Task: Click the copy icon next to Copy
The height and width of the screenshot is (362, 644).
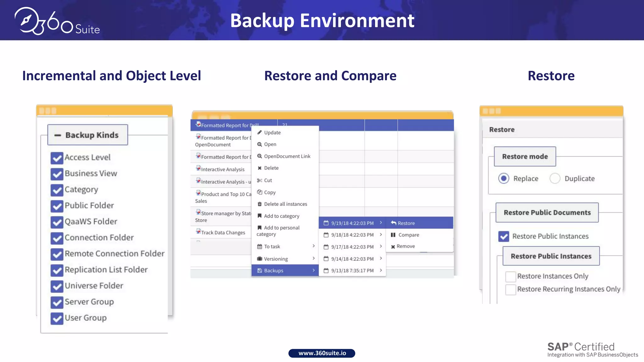Action: coord(259,192)
